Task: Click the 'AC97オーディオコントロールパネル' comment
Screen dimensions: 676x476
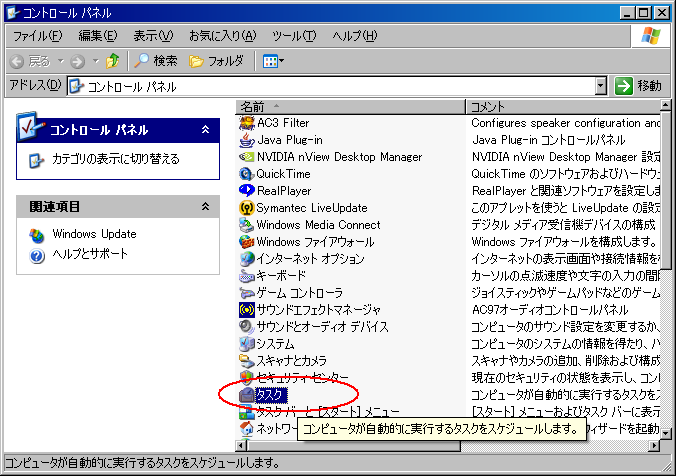Action: pos(550,310)
